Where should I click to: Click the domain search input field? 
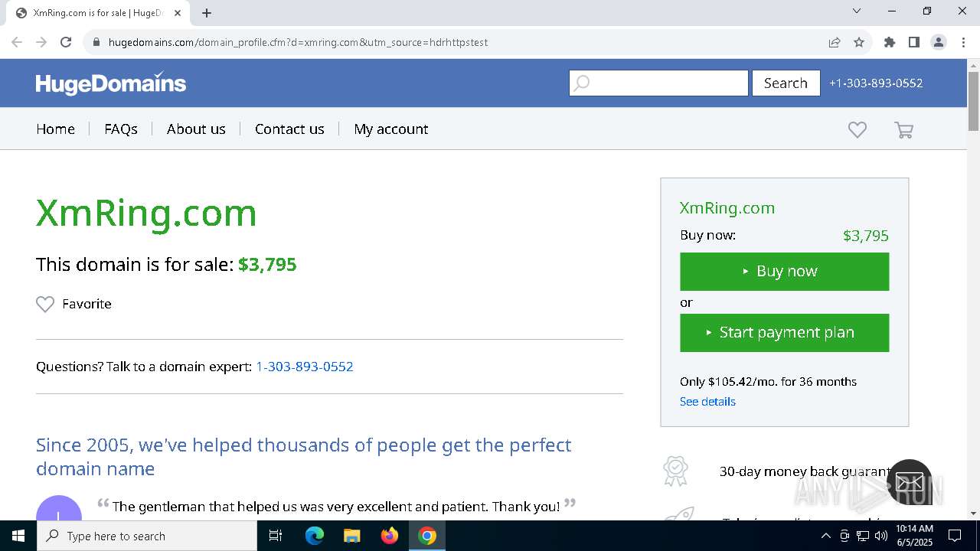click(658, 83)
